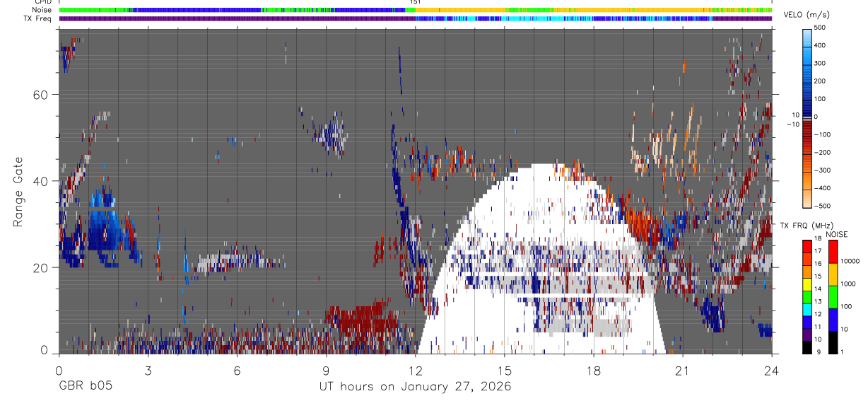Click x-axis tick label 12 under the plot
Image resolution: width=868 pixels, height=401 pixels.
point(416,370)
